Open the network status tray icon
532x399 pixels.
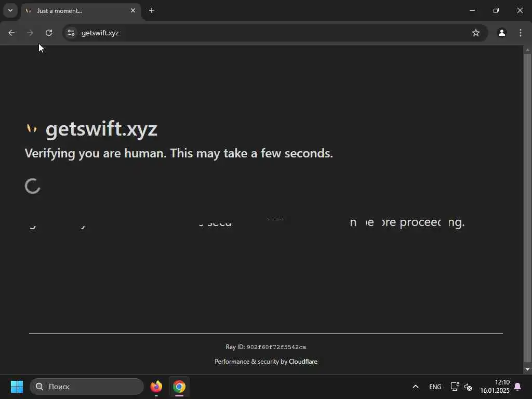click(x=455, y=387)
